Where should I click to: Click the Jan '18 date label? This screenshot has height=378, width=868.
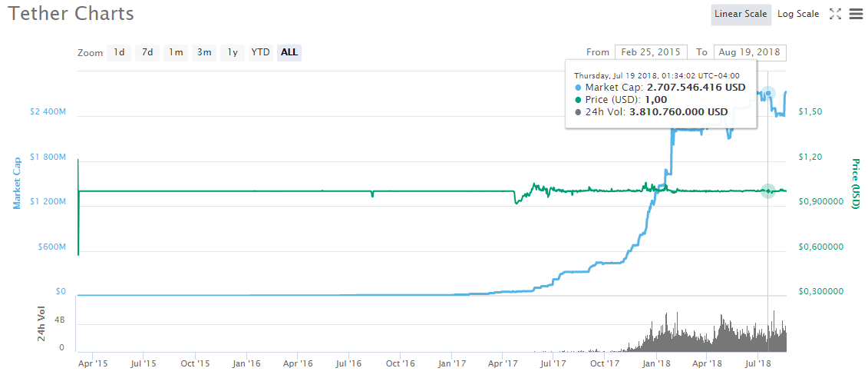(x=657, y=363)
